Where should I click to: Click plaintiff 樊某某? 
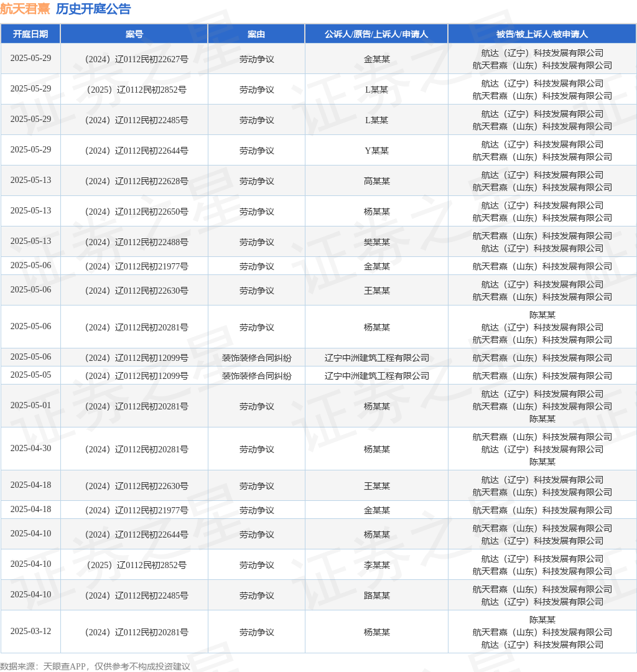point(376,242)
